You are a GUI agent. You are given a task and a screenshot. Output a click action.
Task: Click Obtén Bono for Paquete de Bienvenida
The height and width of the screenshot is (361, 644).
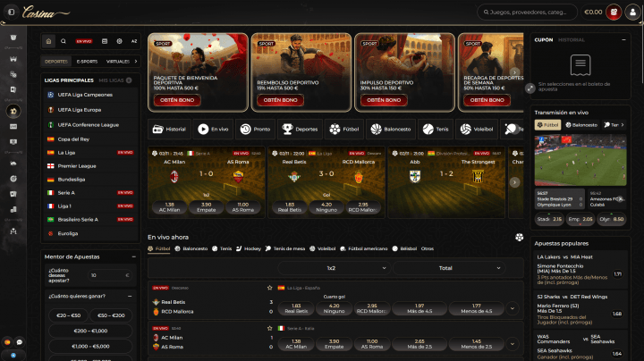(x=176, y=100)
